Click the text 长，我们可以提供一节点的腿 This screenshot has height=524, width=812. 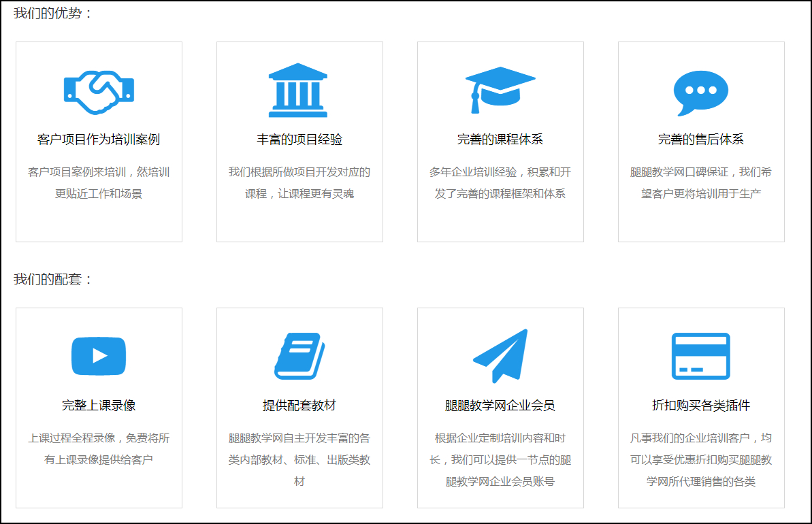500,460
